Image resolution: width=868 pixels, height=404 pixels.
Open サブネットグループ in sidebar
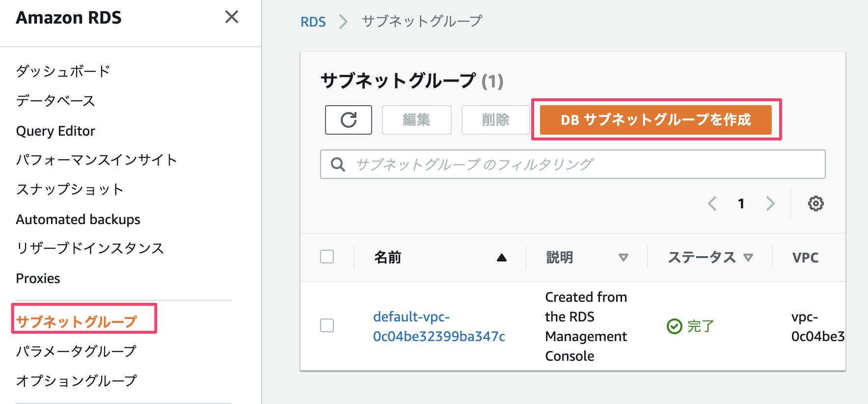tap(77, 321)
